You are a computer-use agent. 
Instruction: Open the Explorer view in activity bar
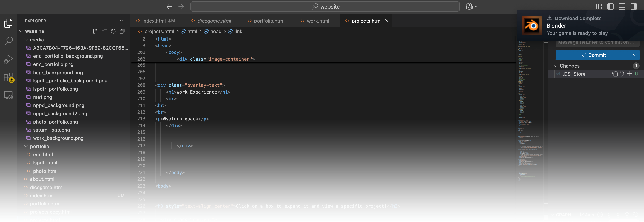click(9, 23)
